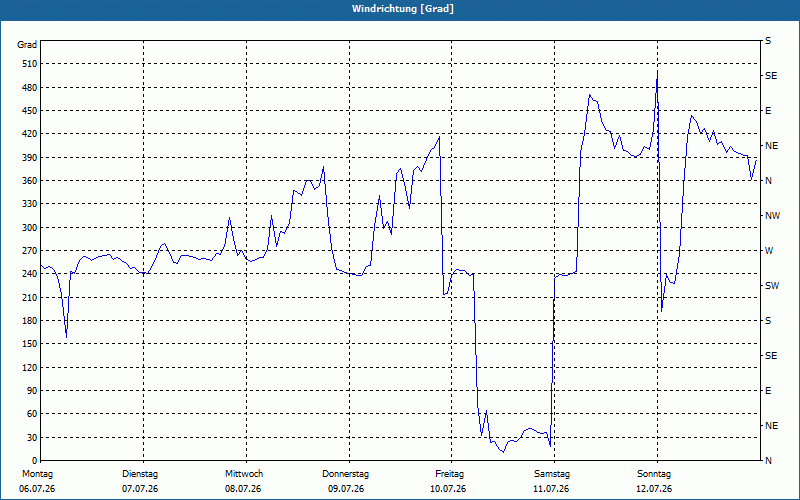The height and width of the screenshot is (500, 800).
Task: Click the E compass label beside the 450 gridline
Action: 768,111
